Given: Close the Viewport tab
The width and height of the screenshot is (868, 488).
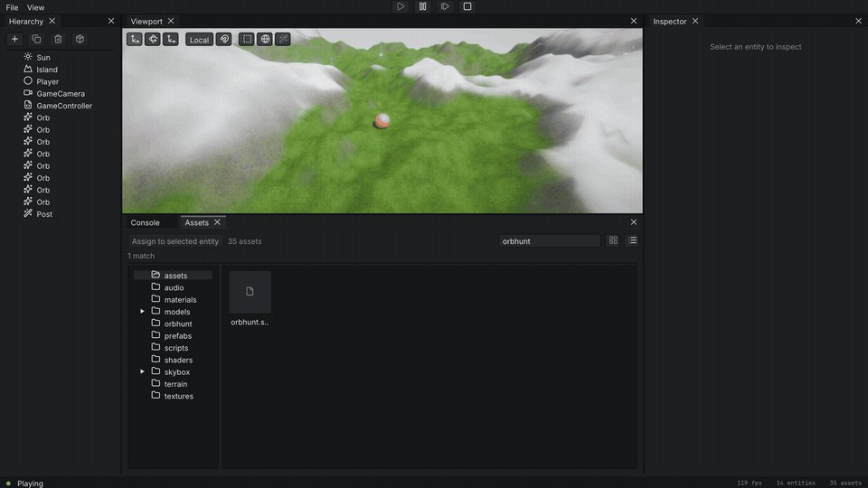Looking at the screenshot, I should pos(171,21).
